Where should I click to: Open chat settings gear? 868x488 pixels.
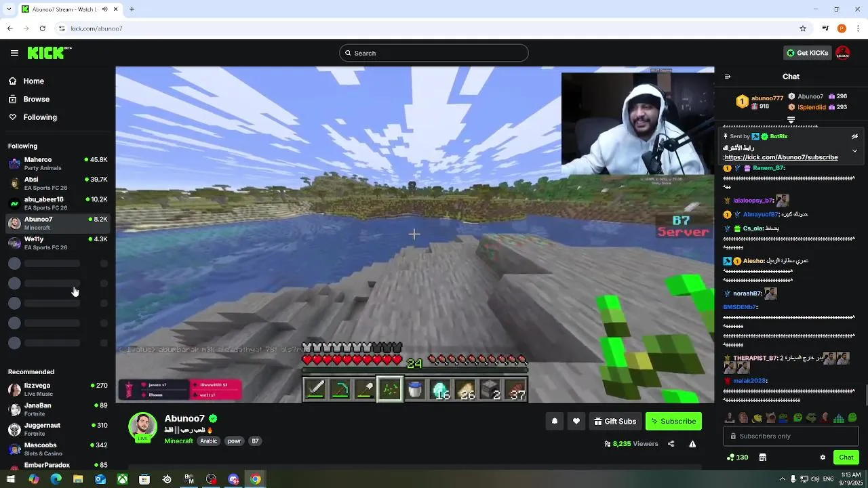823,457
